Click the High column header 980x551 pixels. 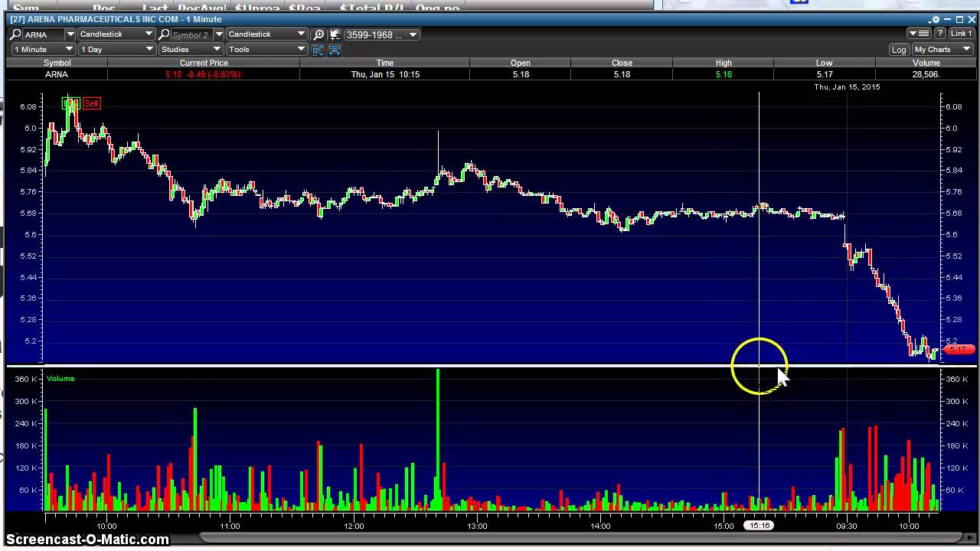tap(724, 63)
